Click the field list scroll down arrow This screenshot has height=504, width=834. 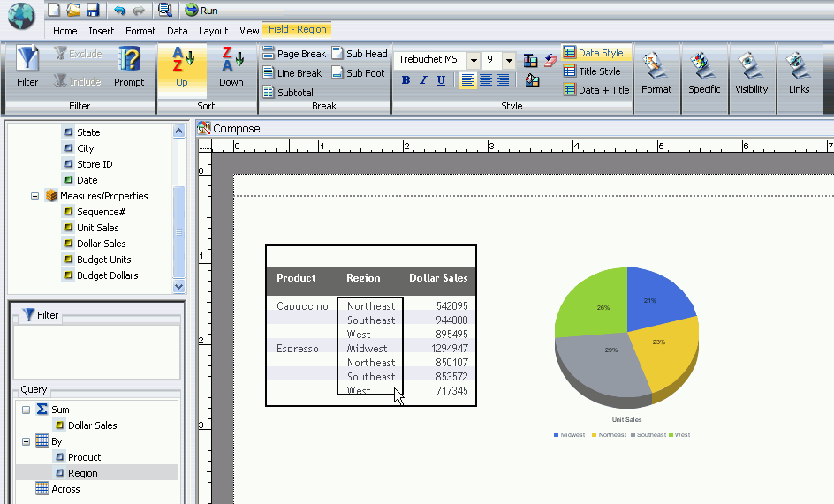pyautogui.click(x=179, y=286)
